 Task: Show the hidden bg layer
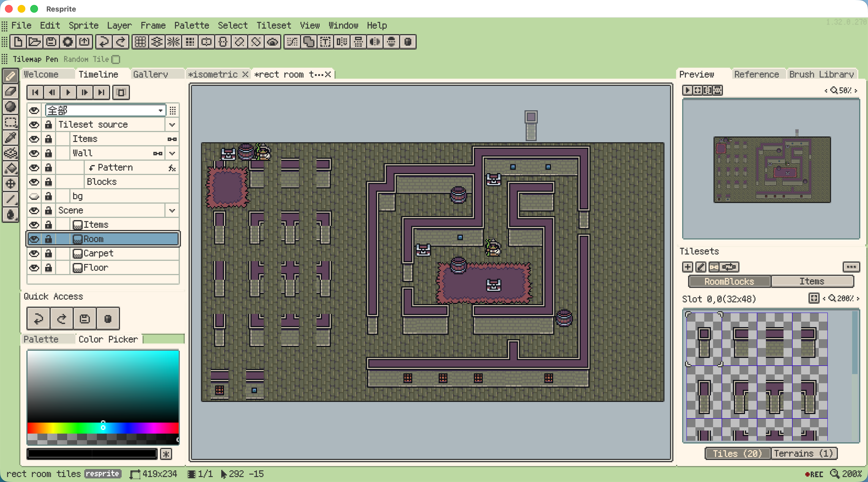(34, 196)
